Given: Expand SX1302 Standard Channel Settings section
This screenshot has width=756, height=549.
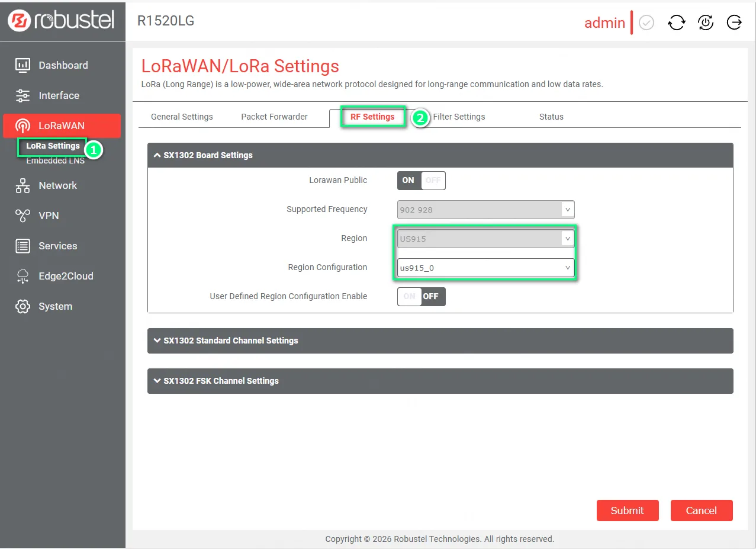Looking at the screenshot, I should click(440, 341).
